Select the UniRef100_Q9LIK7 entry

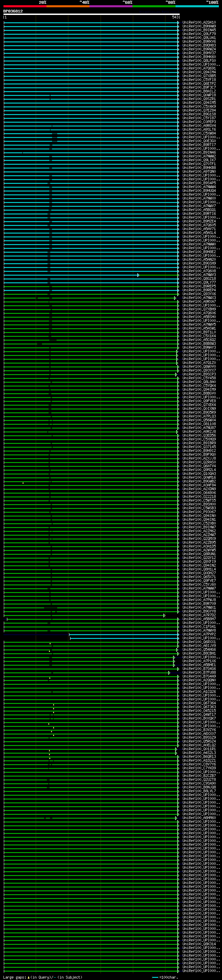pyautogui.click(x=199, y=160)
